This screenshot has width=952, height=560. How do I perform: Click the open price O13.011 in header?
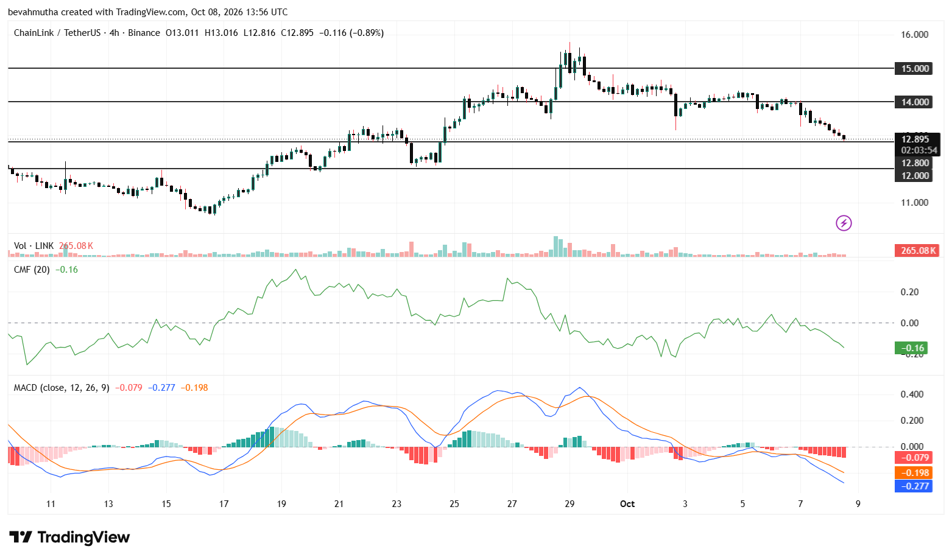182,33
